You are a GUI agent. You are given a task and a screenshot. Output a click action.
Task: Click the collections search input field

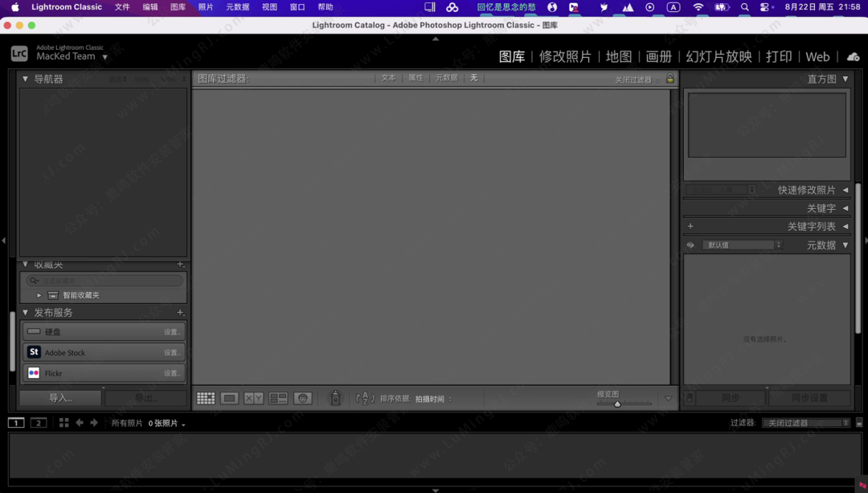(100, 279)
